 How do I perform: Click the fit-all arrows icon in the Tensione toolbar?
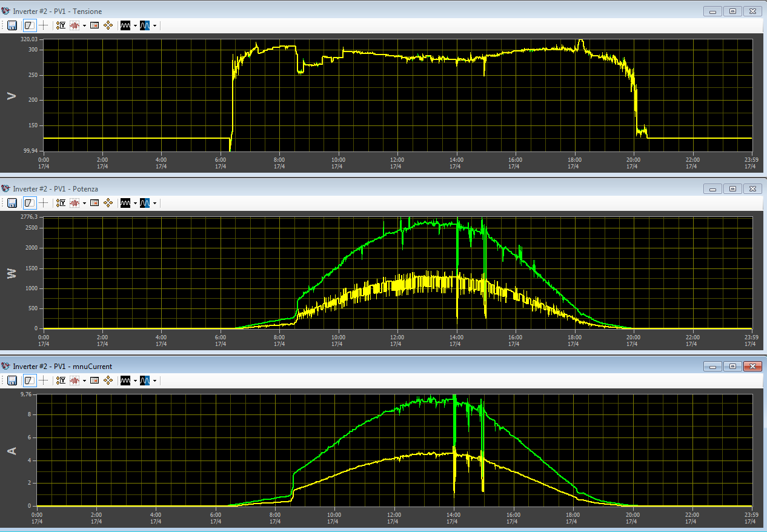tap(108, 25)
